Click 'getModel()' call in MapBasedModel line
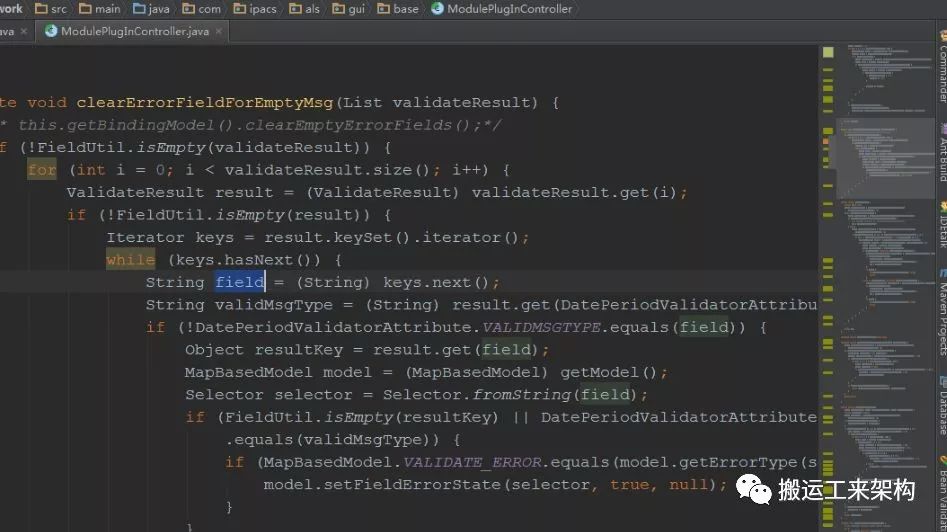The image size is (947, 532). click(x=609, y=373)
